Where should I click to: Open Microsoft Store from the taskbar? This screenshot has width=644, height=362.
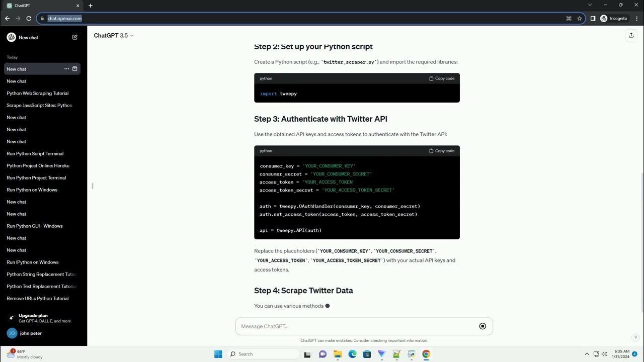[x=367, y=354]
